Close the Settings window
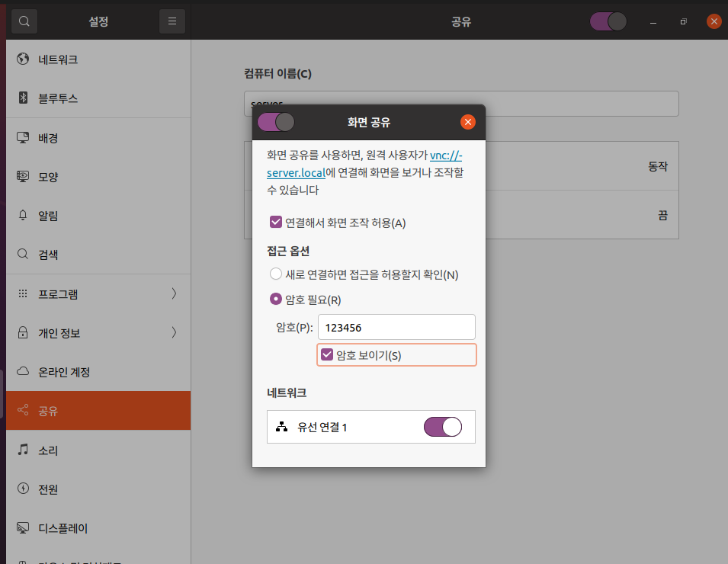 pyautogui.click(x=714, y=21)
